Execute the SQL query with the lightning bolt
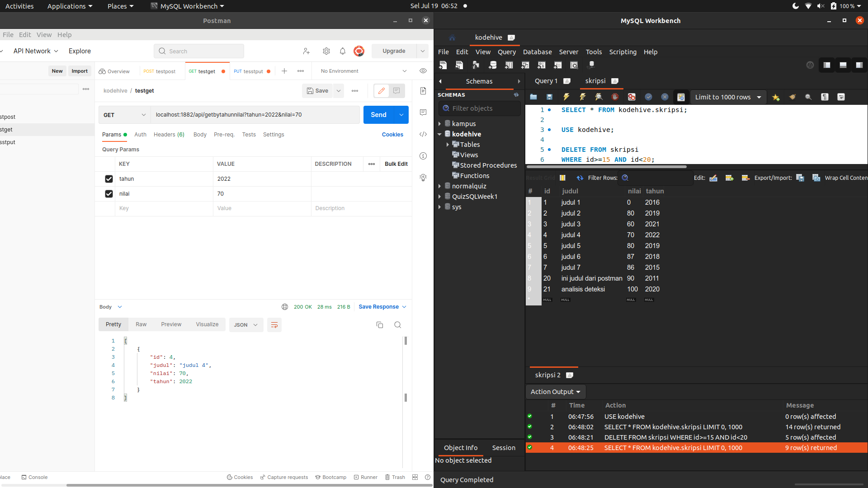The height and width of the screenshot is (488, 868). click(x=566, y=97)
